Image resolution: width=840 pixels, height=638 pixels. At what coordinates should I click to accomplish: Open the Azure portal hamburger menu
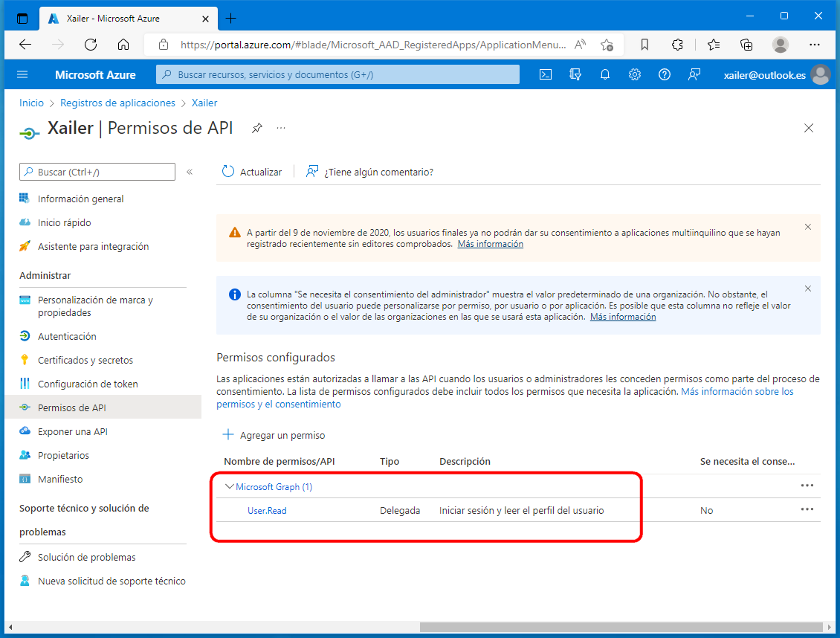[x=22, y=74]
